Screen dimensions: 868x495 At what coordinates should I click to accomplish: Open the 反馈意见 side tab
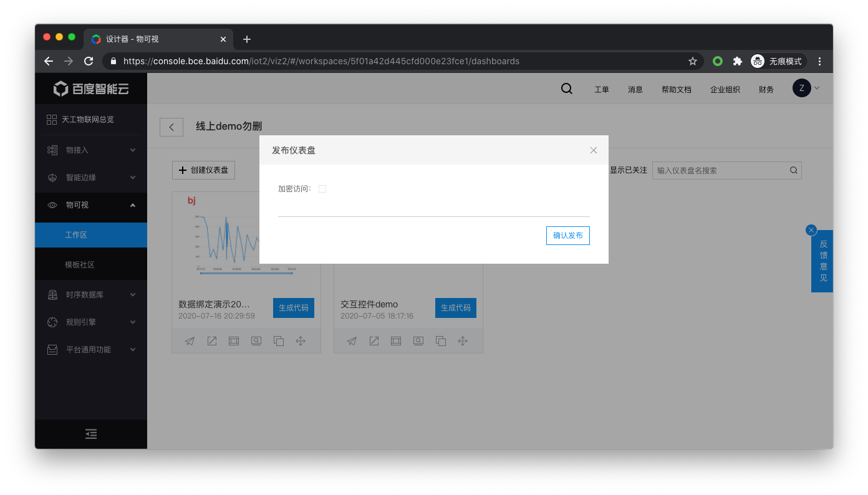point(823,261)
